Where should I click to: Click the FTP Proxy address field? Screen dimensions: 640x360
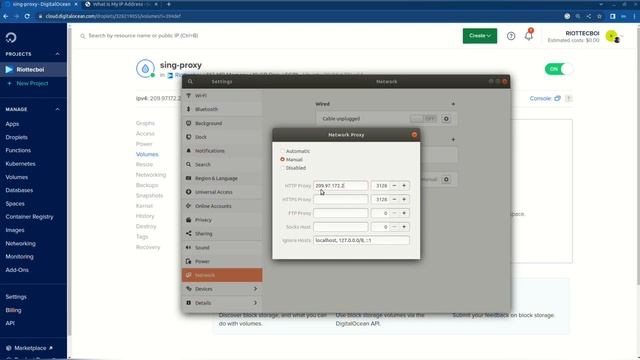tap(340, 213)
